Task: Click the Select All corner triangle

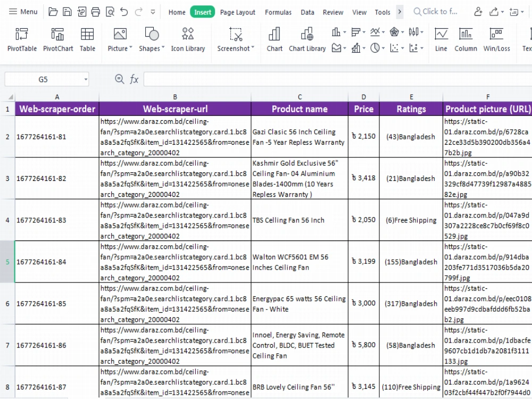Action: pyautogui.click(x=11, y=97)
